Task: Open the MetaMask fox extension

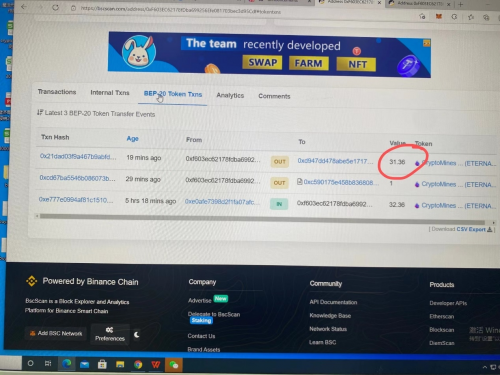Action: pos(439,16)
